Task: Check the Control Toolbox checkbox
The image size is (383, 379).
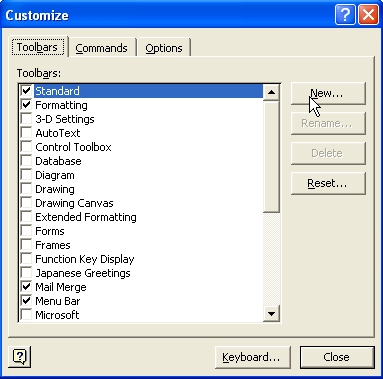Action: 26,147
